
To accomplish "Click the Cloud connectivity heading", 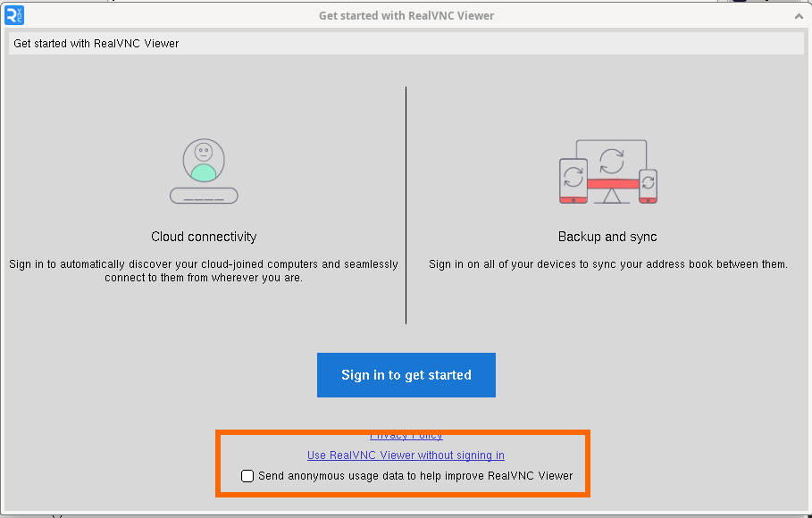I will point(204,237).
